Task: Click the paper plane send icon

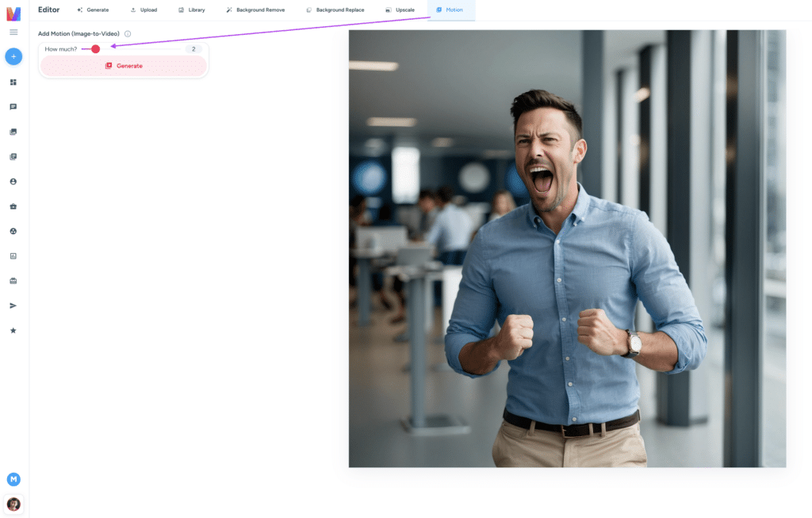Action: [x=13, y=305]
